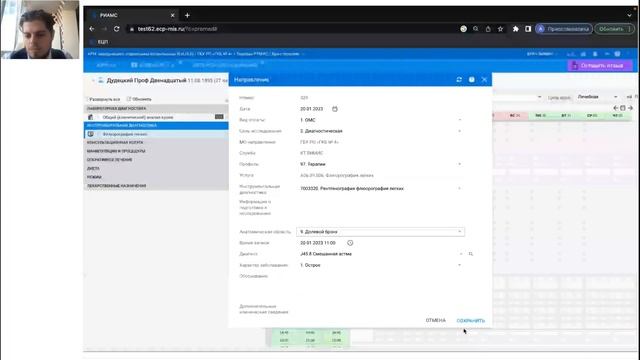Click the translate icon in the address bar
The height and width of the screenshot is (360, 640).
pos(464,29)
